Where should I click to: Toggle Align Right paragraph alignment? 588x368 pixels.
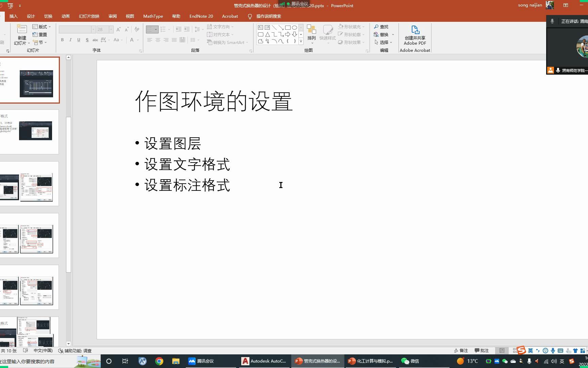pos(166,40)
